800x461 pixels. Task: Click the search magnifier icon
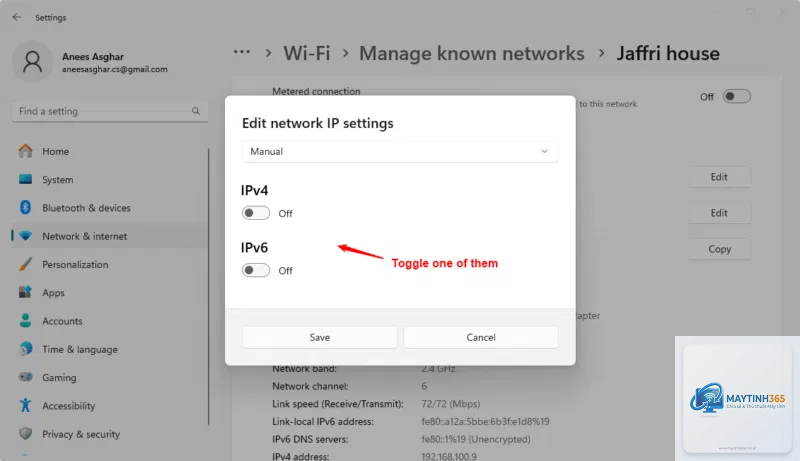pyautogui.click(x=195, y=111)
